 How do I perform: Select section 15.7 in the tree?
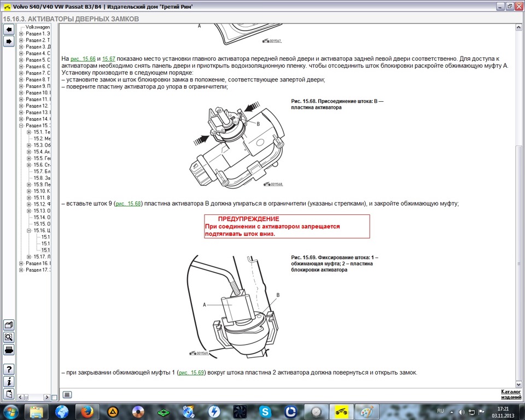[x=42, y=172]
